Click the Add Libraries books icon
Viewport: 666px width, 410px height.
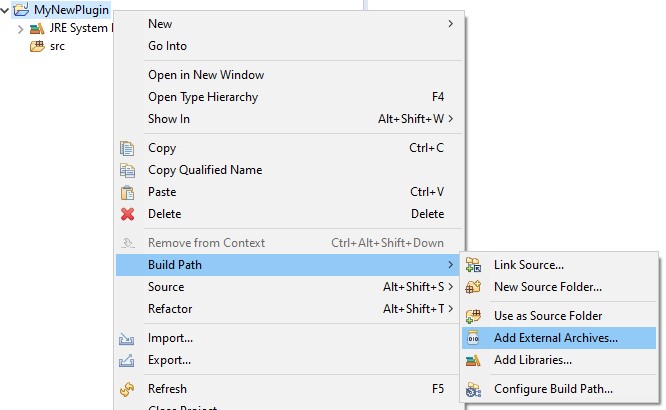pyautogui.click(x=474, y=360)
